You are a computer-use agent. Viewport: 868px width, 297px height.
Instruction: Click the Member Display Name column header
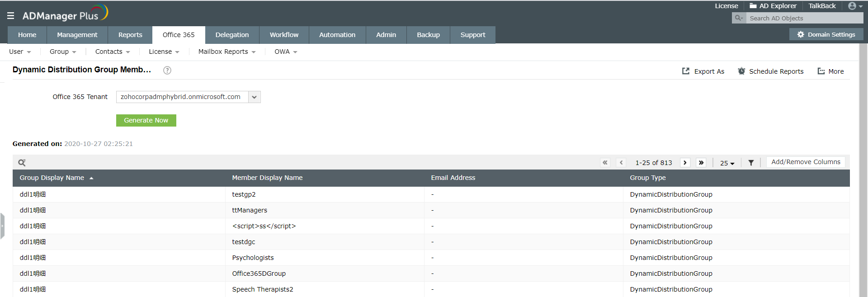click(267, 178)
